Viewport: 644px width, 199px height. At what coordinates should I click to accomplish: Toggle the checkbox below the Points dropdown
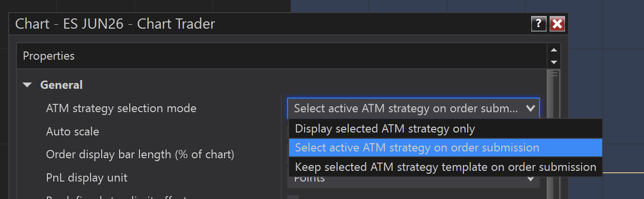(293, 197)
